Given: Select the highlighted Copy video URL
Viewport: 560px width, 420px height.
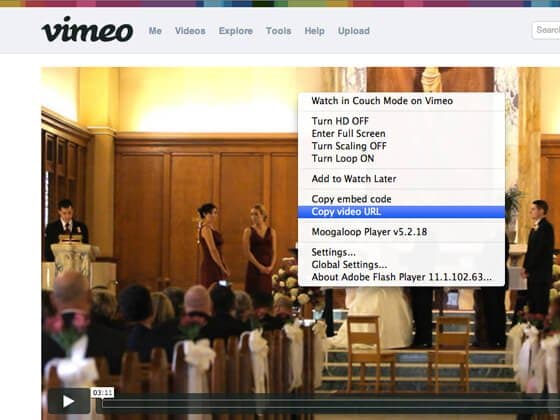Looking at the screenshot, I should tap(401, 212).
